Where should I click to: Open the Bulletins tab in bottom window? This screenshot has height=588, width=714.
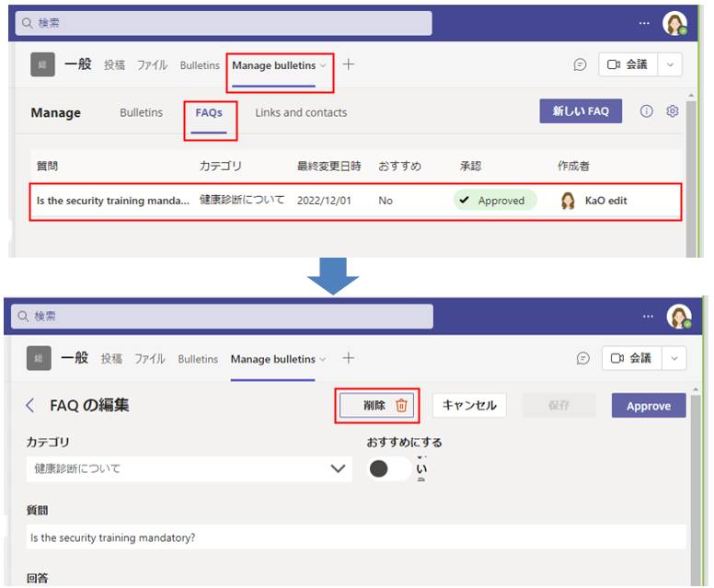point(198,359)
